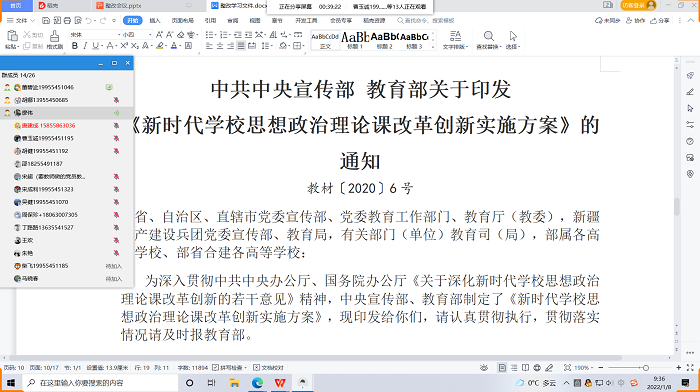Click the Clear Formatting eraser icon
700x392 pixels.
tap(180, 34)
